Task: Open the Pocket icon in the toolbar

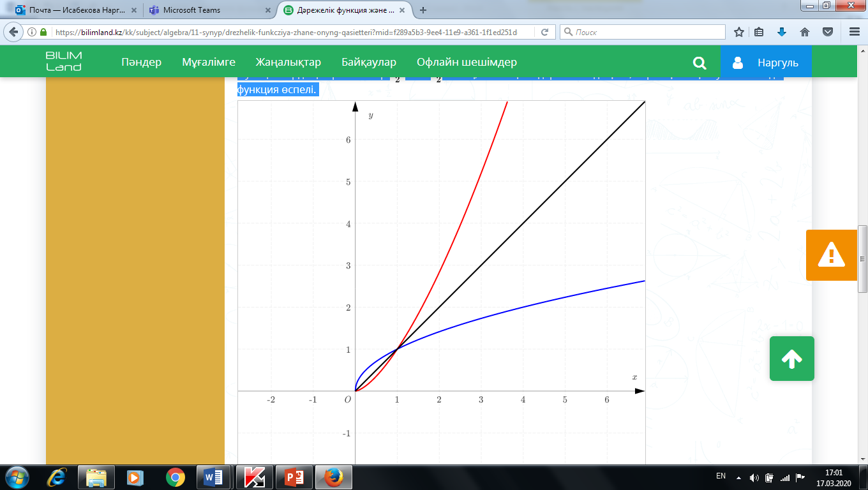Action: (x=827, y=32)
